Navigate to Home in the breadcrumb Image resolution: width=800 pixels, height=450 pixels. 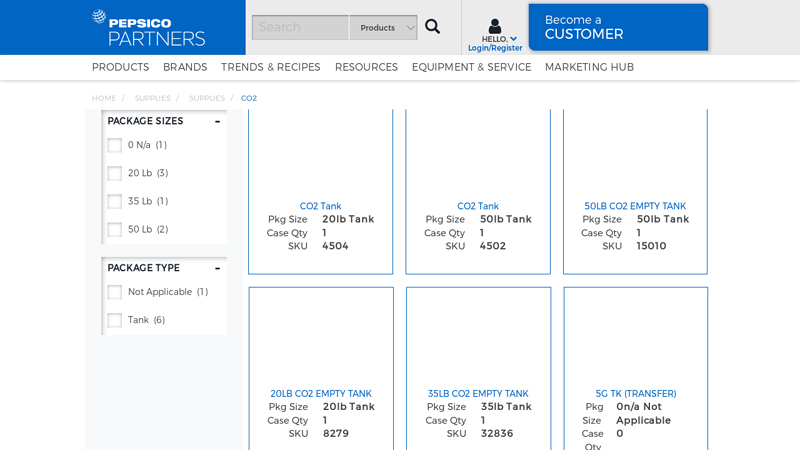104,98
